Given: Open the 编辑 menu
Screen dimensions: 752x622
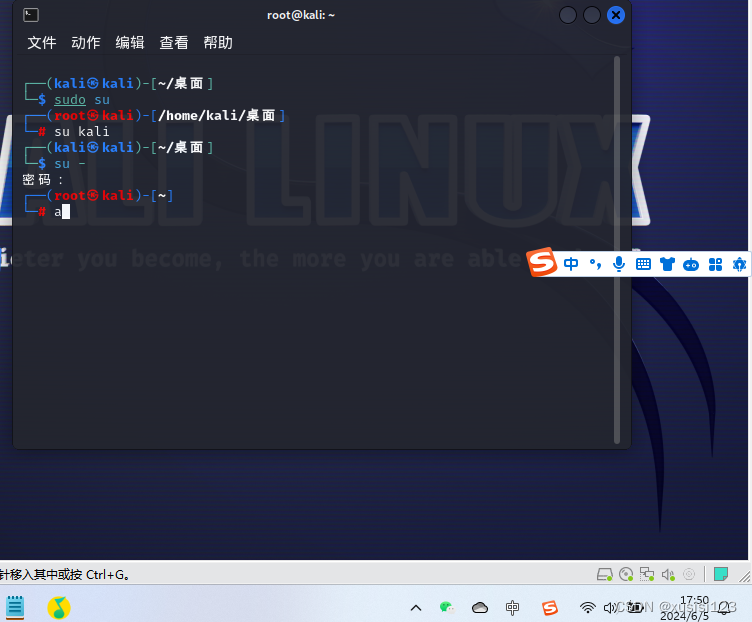Looking at the screenshot, I should tap(130, 43).
